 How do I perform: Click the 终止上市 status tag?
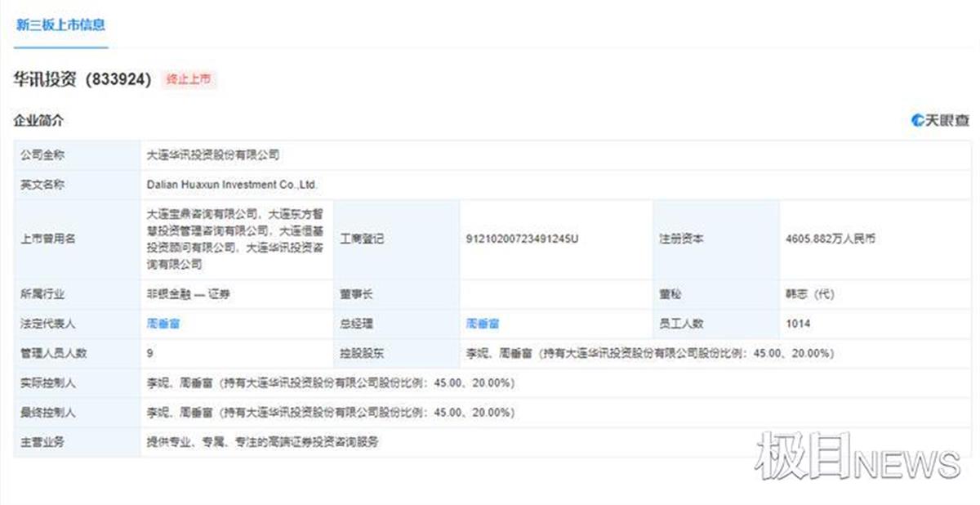coord(189,79)
